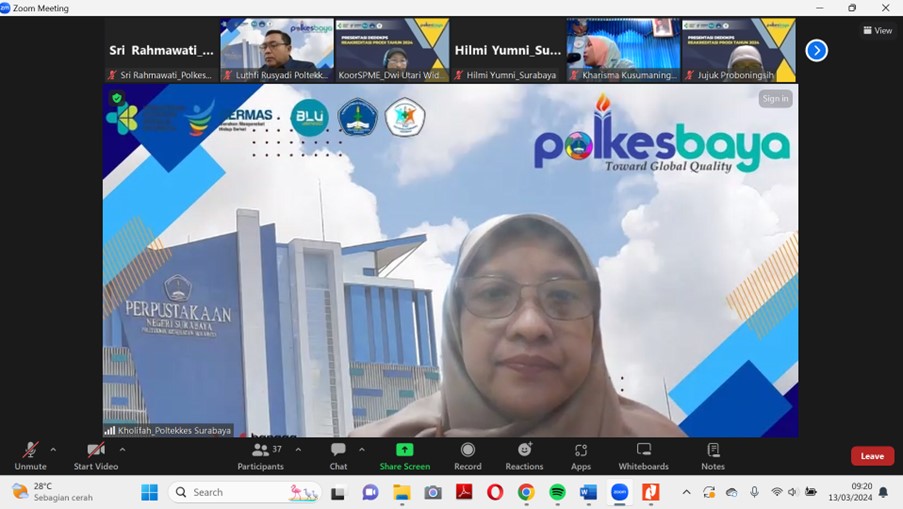The image size is (903, 509).
Task: Unmute the microphone in Zoom
Action: pos(31,456)
